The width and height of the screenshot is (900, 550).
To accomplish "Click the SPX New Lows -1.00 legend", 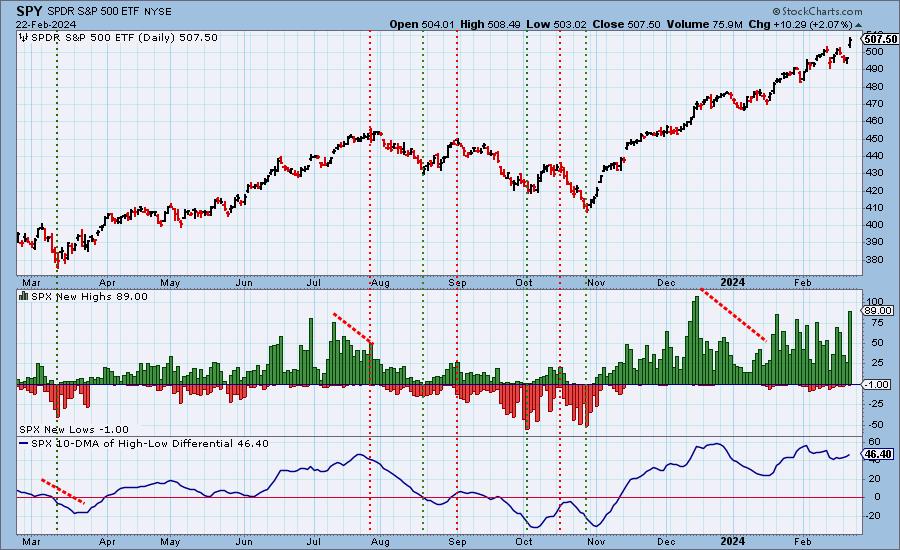I will [74, 429].
